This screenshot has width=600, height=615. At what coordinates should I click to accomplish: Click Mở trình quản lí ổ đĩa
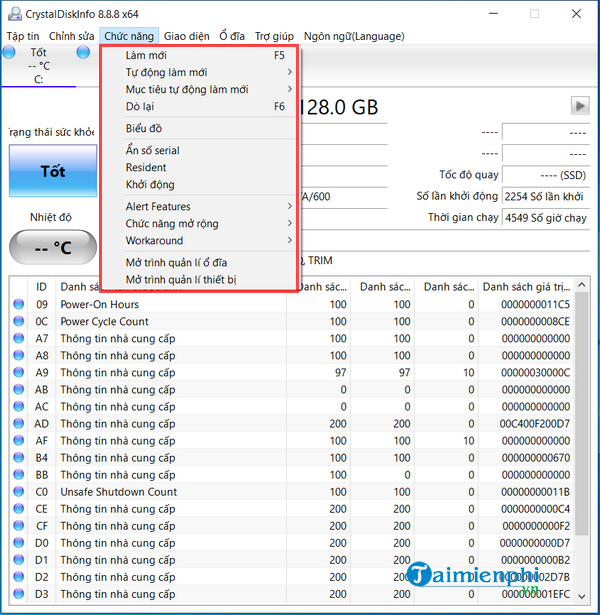[x=176, y=263]
